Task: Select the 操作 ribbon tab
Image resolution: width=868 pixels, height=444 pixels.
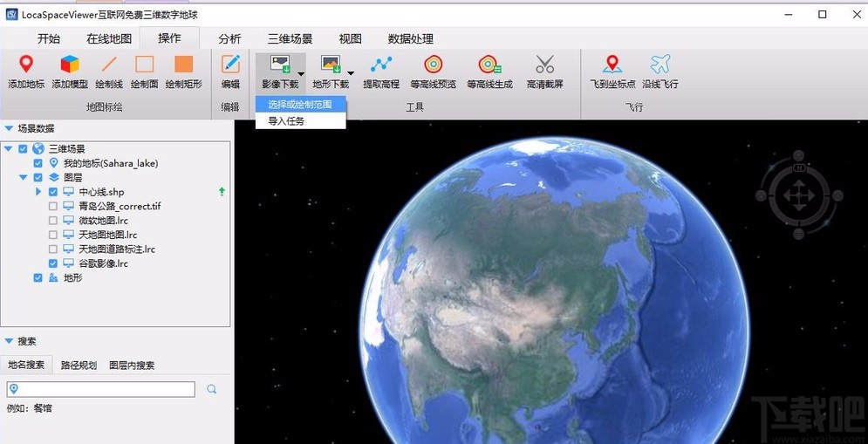Action: coord(169,38)
